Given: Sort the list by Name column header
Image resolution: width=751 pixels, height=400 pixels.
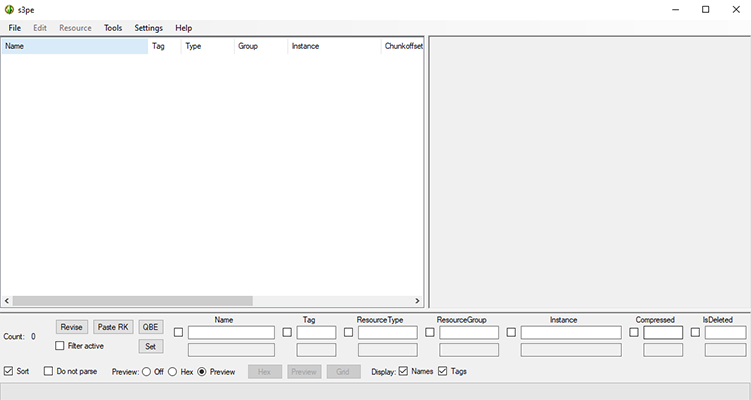Looking at the screenshot, I should click(75, 46).
